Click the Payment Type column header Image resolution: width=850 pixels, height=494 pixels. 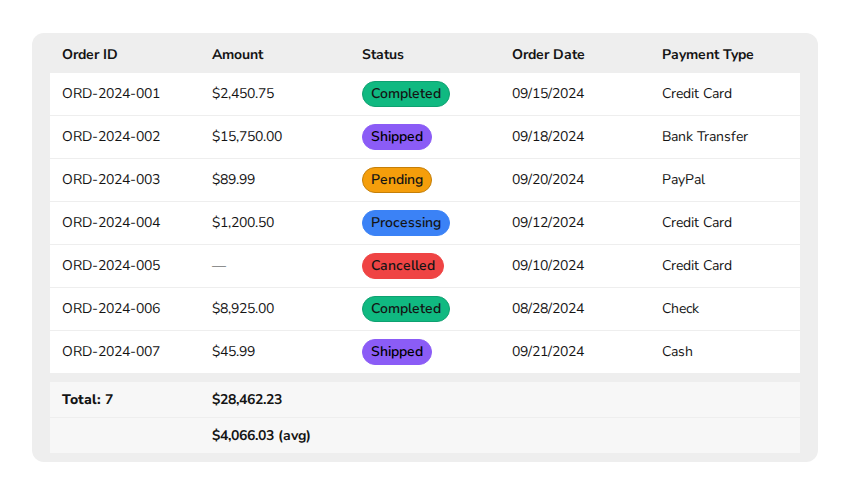[x=708, y=54]
